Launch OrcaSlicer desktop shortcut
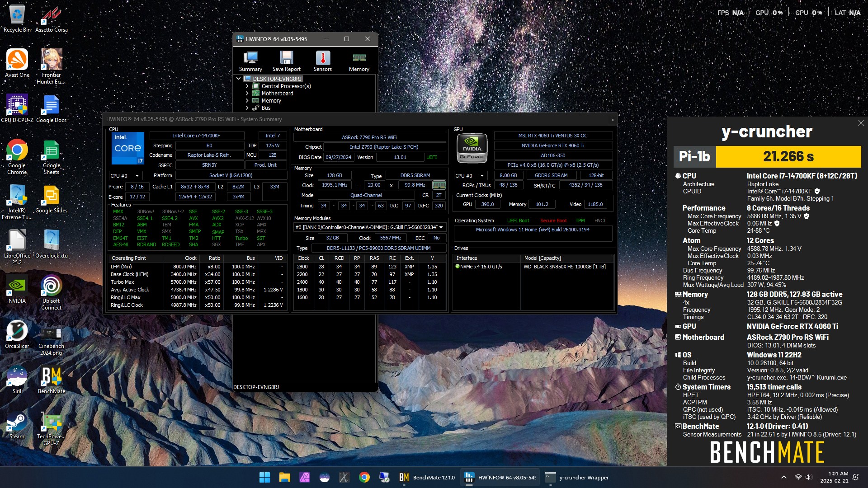The image size is (868, 488). click(x=17, y=334)
